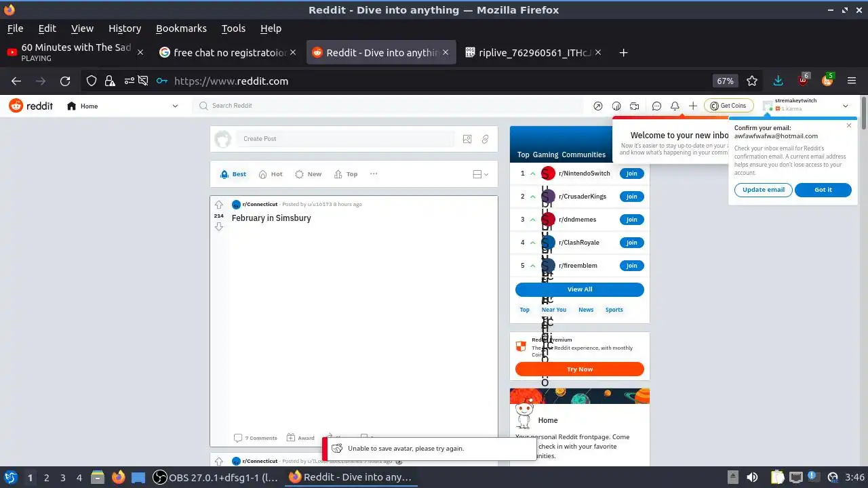Switch to workspace 2 in the taskbar
Screen dimensions: 868x488
tap(46, 478)
